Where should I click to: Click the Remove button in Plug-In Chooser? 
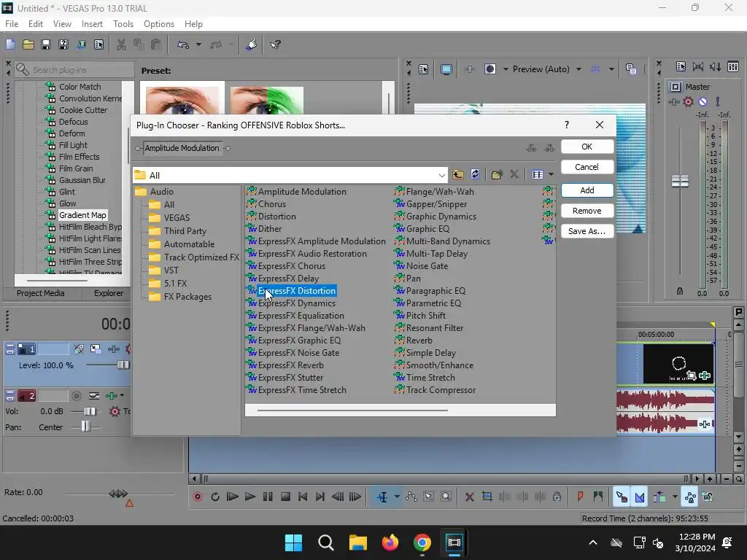click(x=587, y=211)
